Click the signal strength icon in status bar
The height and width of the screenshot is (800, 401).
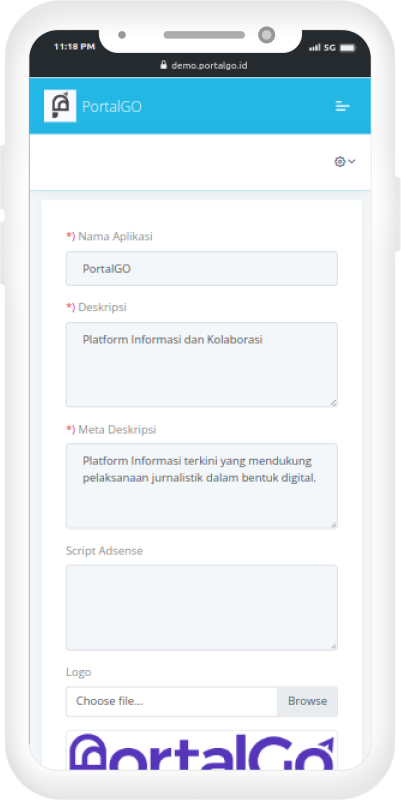coord(314,47)
